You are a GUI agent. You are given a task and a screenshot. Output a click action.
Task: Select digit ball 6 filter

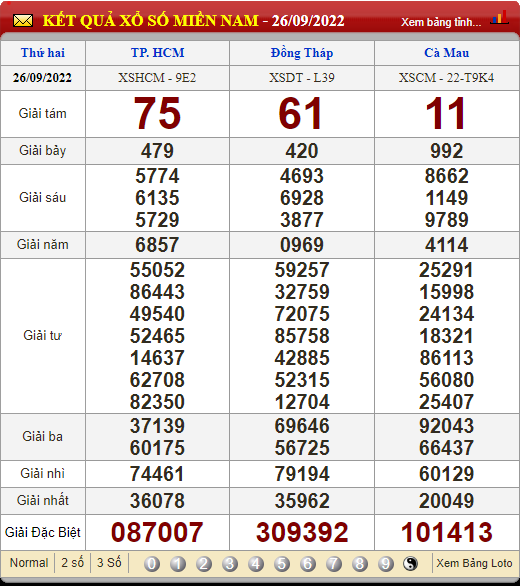(308, 564)
